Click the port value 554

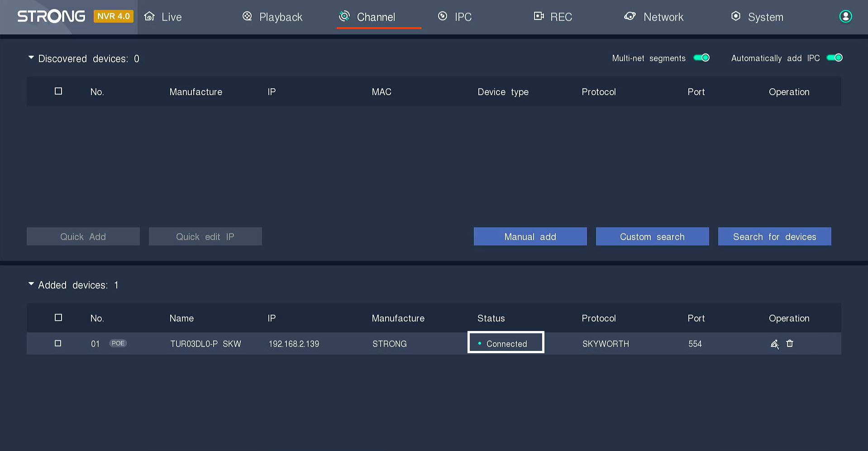(x=695, y=344)
